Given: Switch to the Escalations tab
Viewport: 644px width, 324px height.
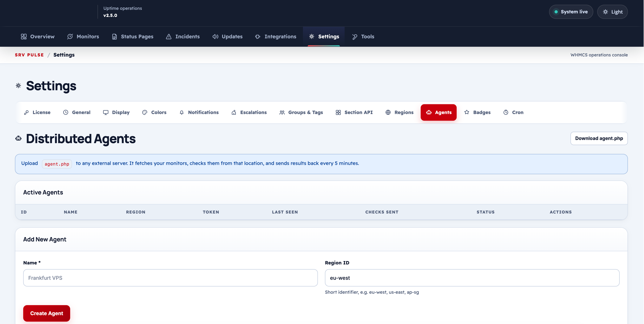Looking at the screenshot, I should (x=249, y=112).
